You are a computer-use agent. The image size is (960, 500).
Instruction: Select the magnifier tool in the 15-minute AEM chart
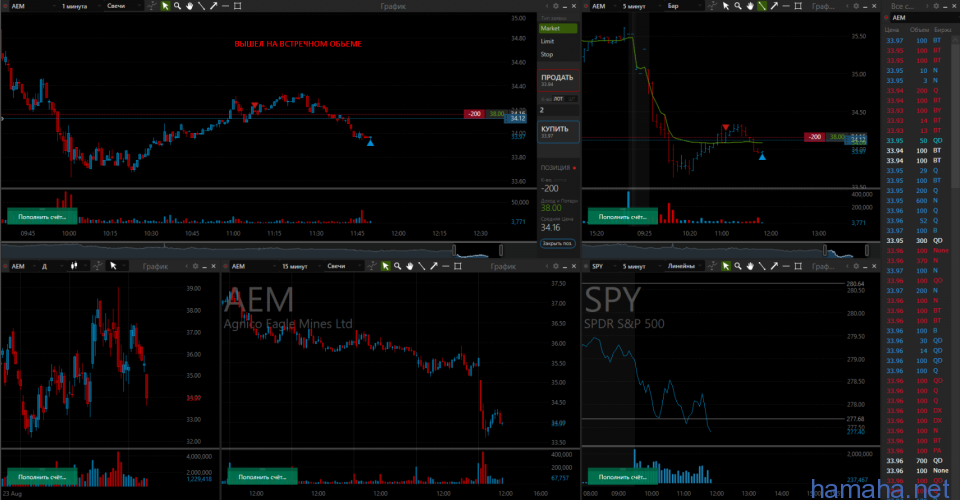pos(398,266)
